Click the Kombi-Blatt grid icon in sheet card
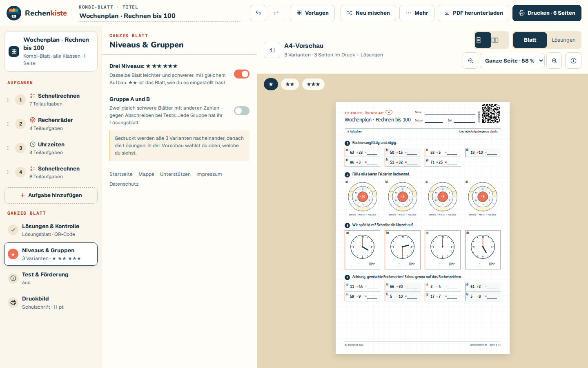Viewport: 588px width, 368px height. click(x=14, y=52)
